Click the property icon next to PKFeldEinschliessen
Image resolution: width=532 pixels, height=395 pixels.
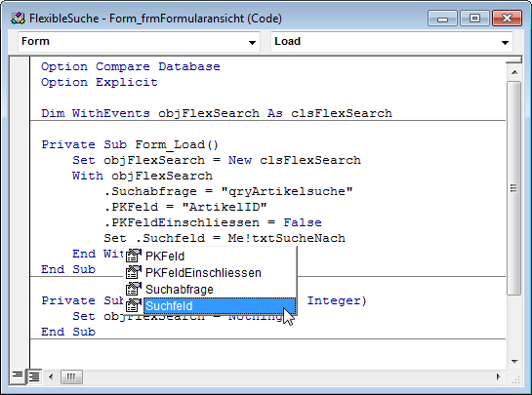[134, 273]
